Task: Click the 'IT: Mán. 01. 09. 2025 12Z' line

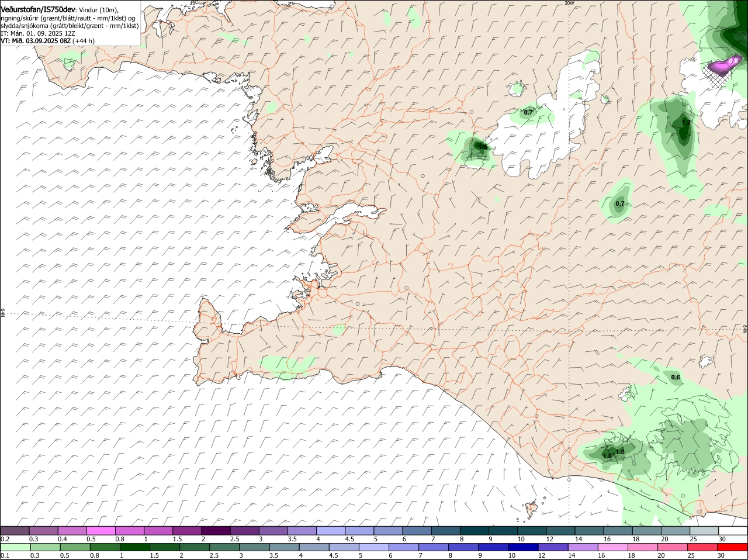Action: coord(38,33)
